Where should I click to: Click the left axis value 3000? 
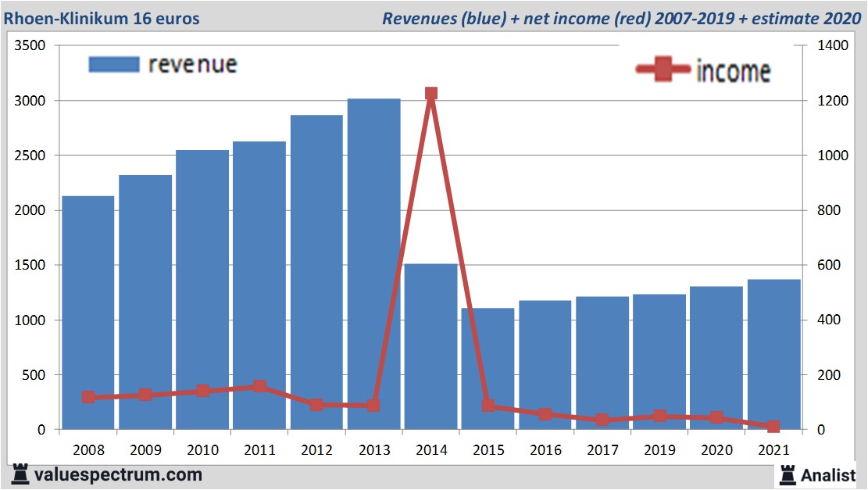[30, 101]
